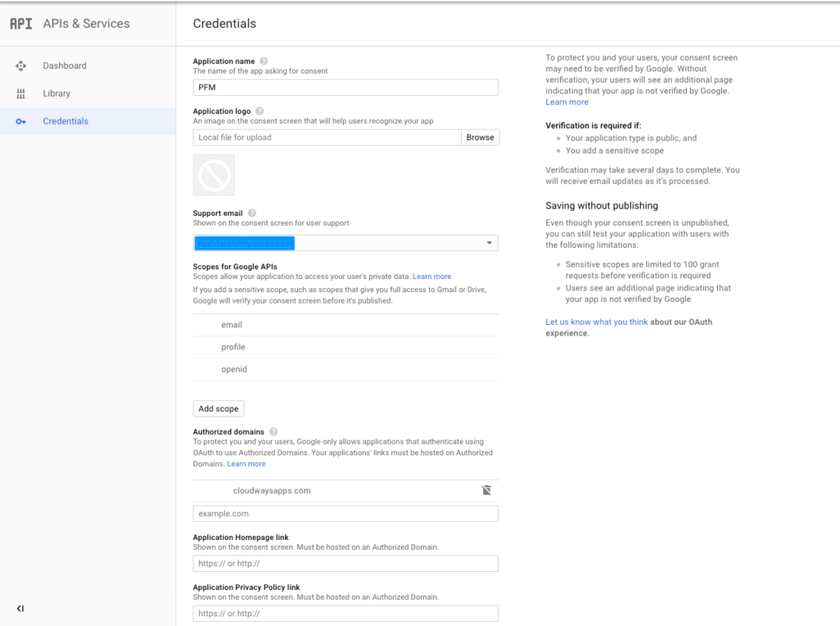
Task: Collapse the sidebar with the arrow icon
Action: pos(21,608)
